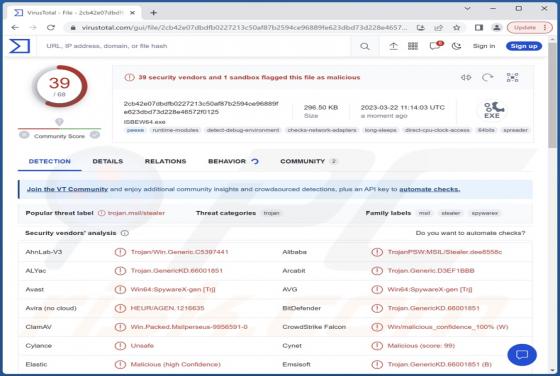Click the spreader tag
The image size is (560, 376).
pyautogui.click(x=515, y=130)
